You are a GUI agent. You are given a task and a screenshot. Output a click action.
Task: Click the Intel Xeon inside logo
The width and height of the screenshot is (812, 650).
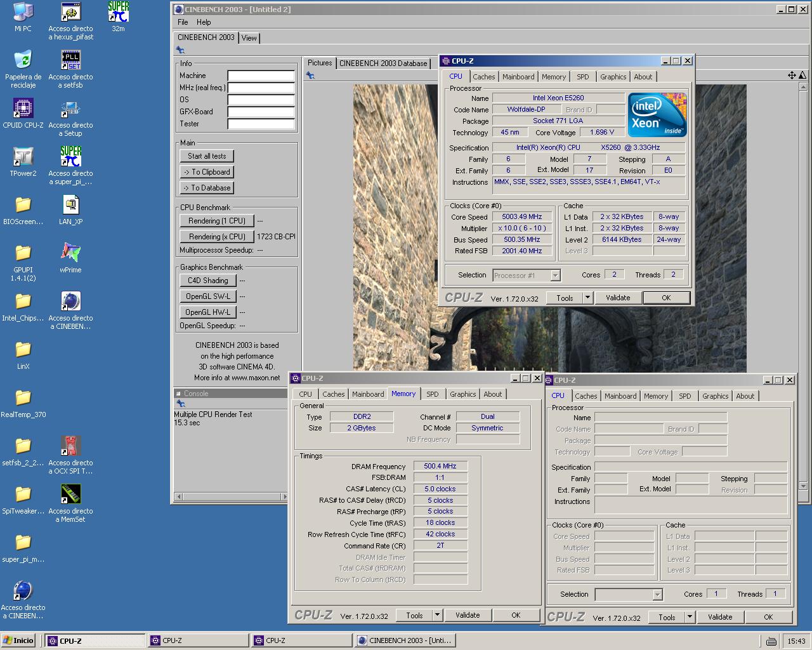(657, 115)
